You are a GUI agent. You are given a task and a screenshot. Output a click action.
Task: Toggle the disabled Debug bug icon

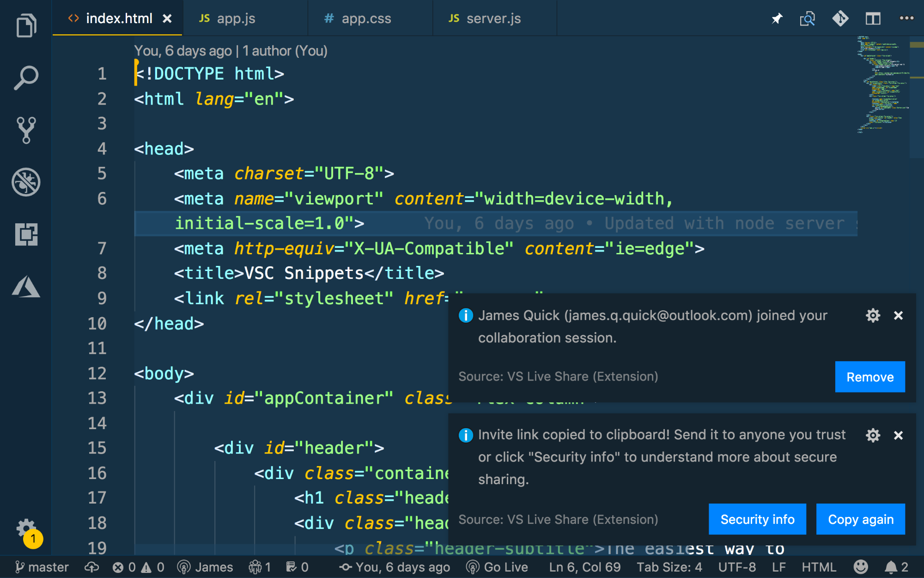pyautogui.click(x=26, y=182)
